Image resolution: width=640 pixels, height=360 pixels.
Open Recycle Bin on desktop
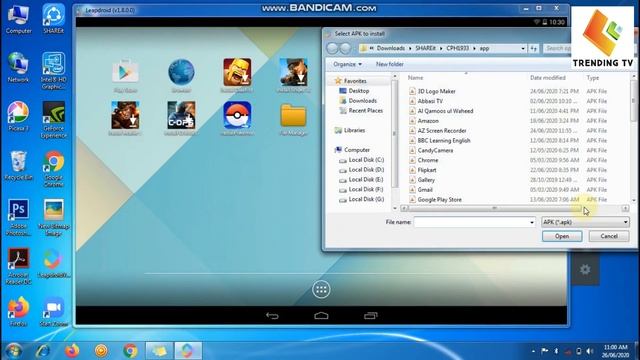[18, 165]
